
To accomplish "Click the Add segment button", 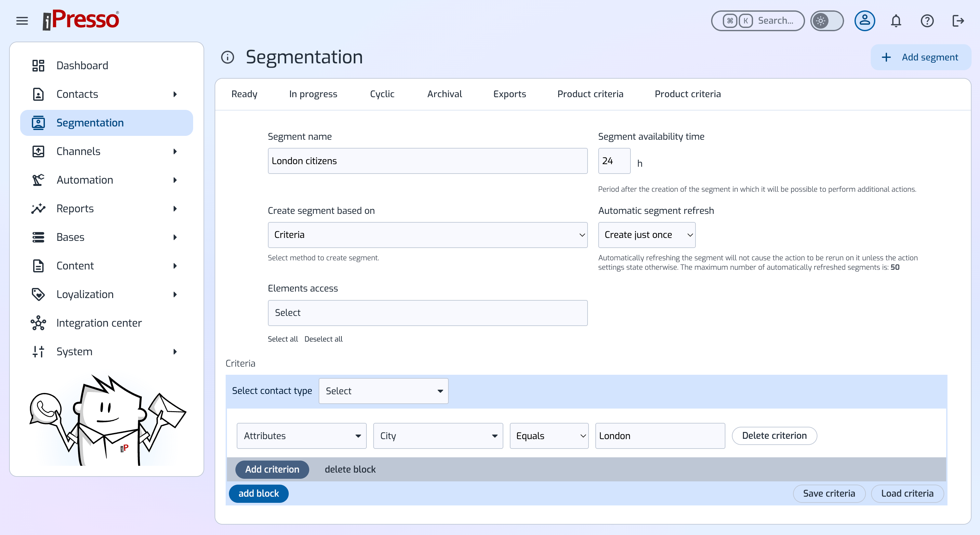I will pos(920,58).
